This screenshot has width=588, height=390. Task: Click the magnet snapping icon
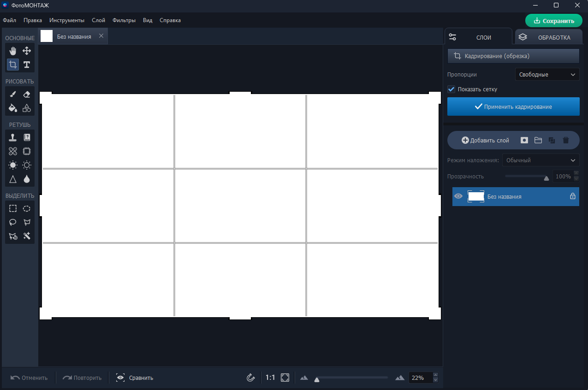pos(251,378)
